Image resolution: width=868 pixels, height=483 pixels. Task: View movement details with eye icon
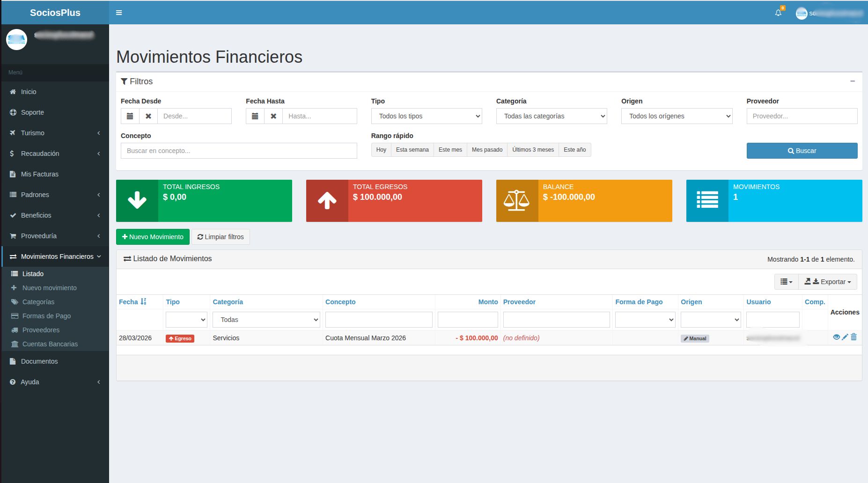(836, 337)
